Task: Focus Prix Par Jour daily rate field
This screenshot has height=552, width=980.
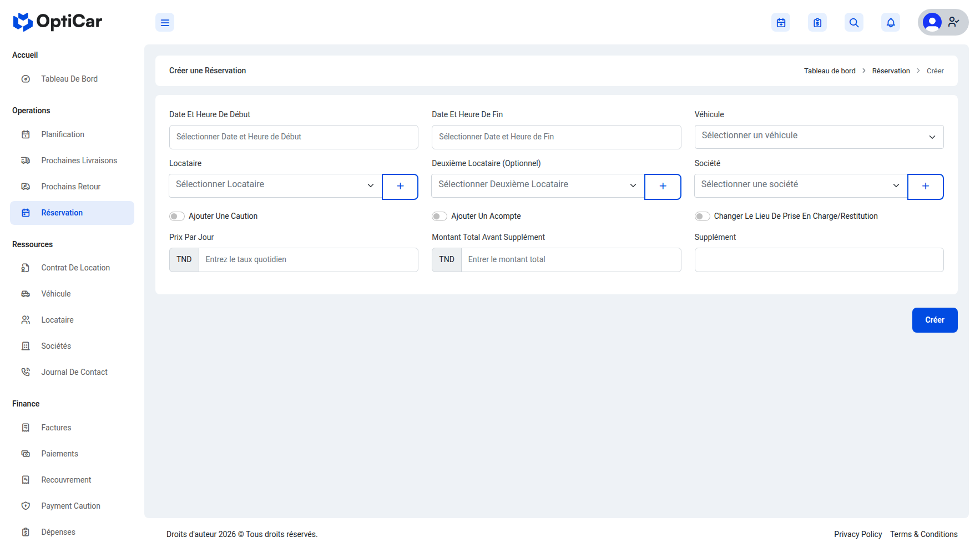Action: (308, 260)
